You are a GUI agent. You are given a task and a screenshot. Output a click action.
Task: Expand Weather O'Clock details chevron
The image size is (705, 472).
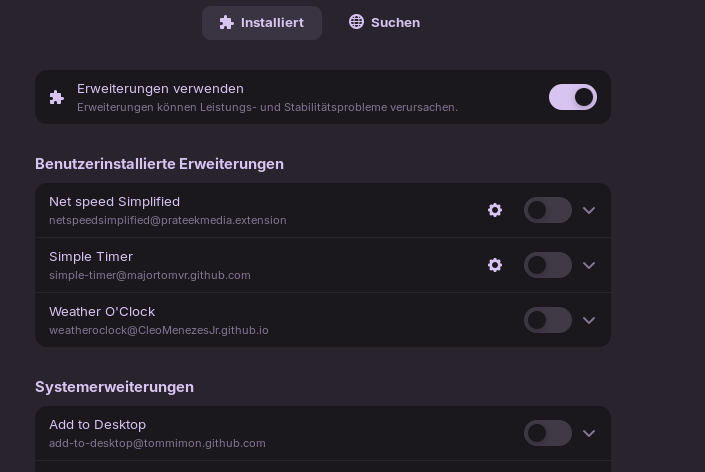pos(589,320)
